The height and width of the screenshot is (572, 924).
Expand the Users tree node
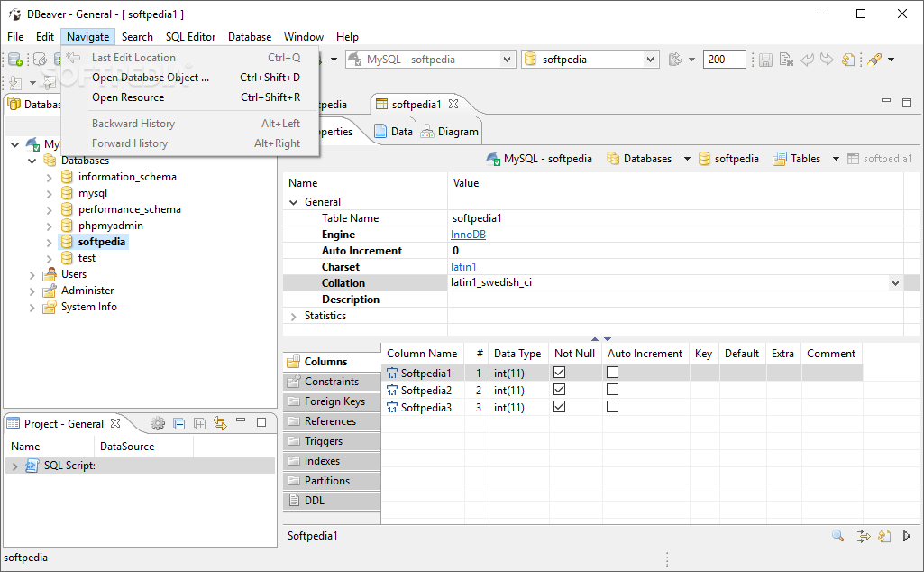coord(32,275)
